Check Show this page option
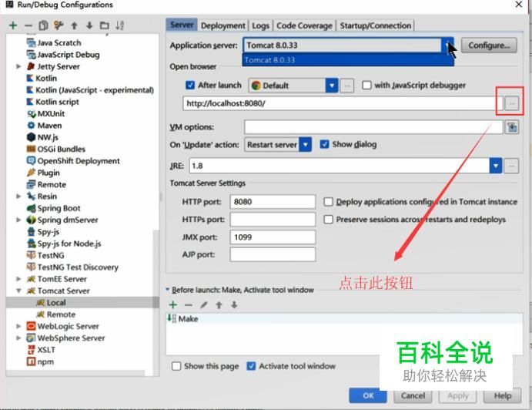Viewport: 532px width, 410px height. 176,366
